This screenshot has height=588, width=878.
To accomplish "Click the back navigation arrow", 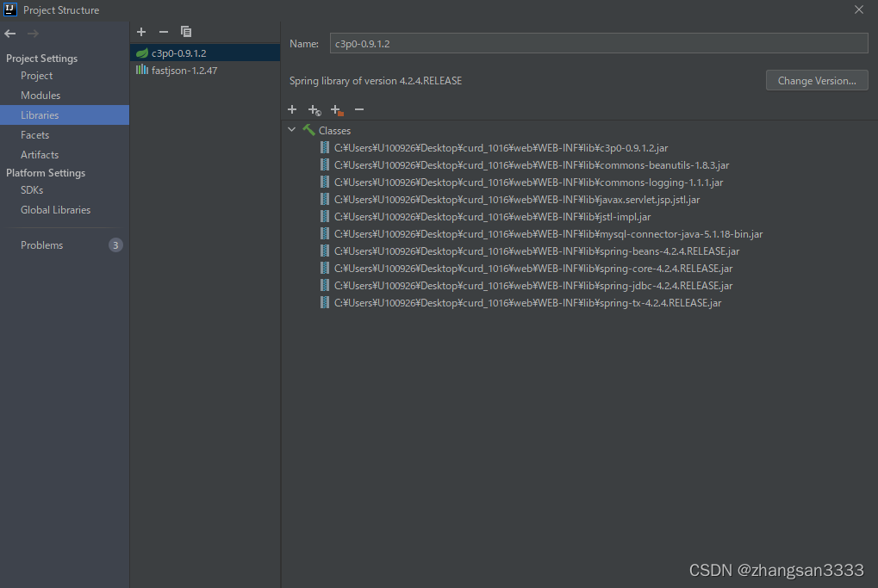I will [x=10, y=34].
